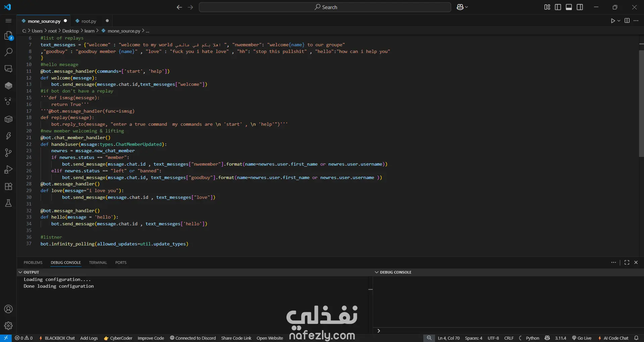
Task: Close the bottom panel
Action: tap(636, 263)
